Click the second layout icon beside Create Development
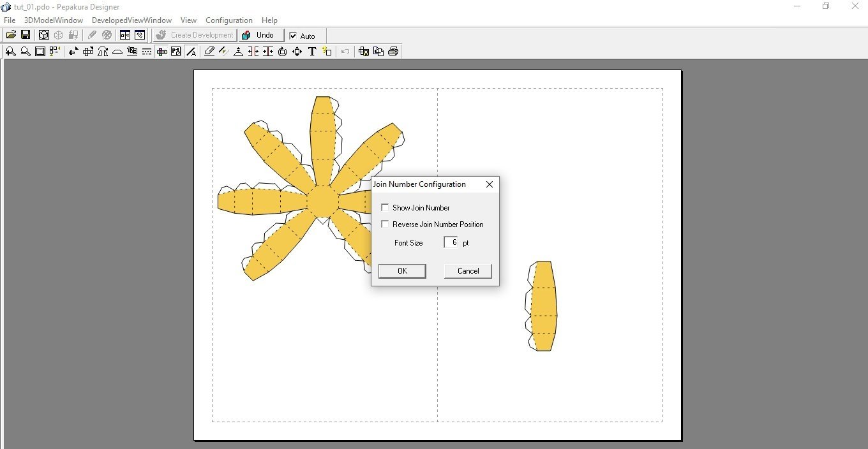The image size is (868, 449). [140, 35]
